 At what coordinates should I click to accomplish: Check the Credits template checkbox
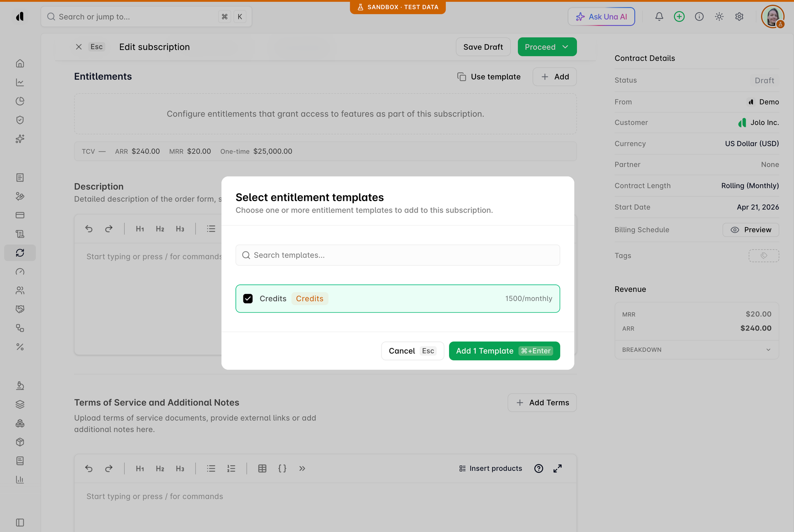(x=248, y=298)
